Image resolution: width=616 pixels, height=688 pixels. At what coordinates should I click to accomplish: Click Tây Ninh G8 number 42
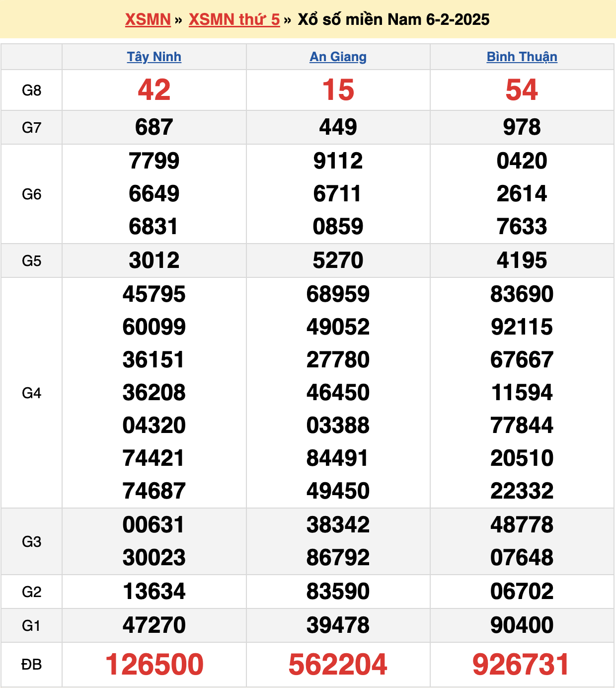coord(154,90)
